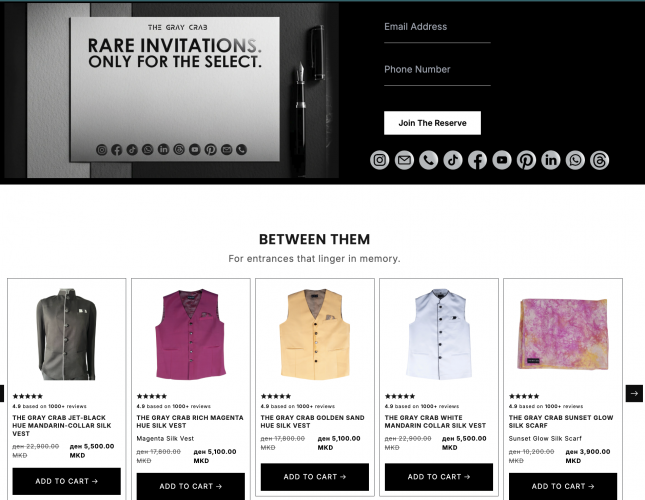Click the star rating on the Jet-Black vest card
Image resolution: width=645 pixels, height=500 pixels.
pyautogui.click(x=28, y=396)
